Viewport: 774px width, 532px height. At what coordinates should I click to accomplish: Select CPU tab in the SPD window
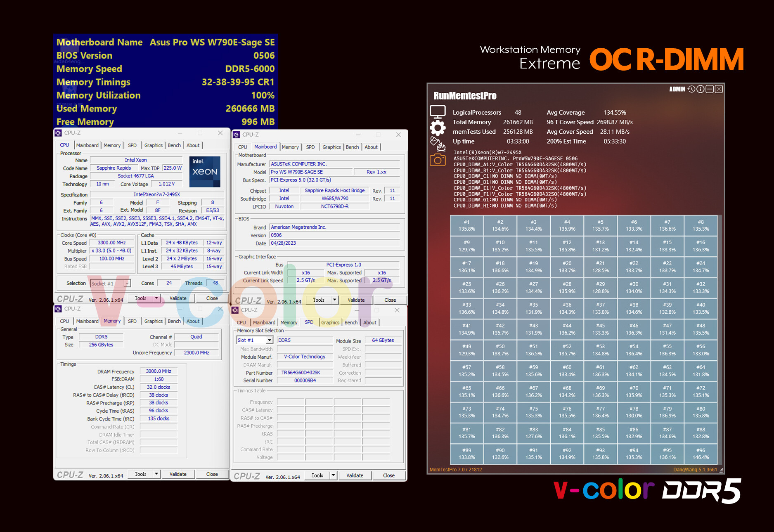[241, 322]
